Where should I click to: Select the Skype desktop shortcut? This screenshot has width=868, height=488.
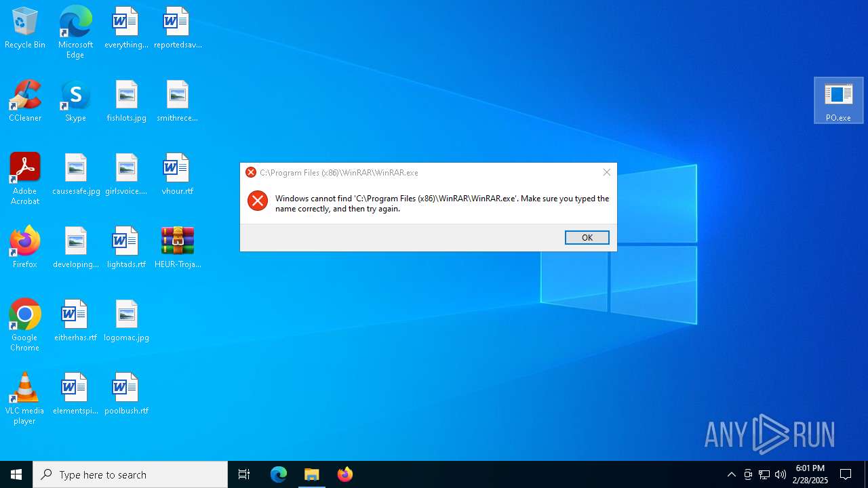[x=75, y=101]
